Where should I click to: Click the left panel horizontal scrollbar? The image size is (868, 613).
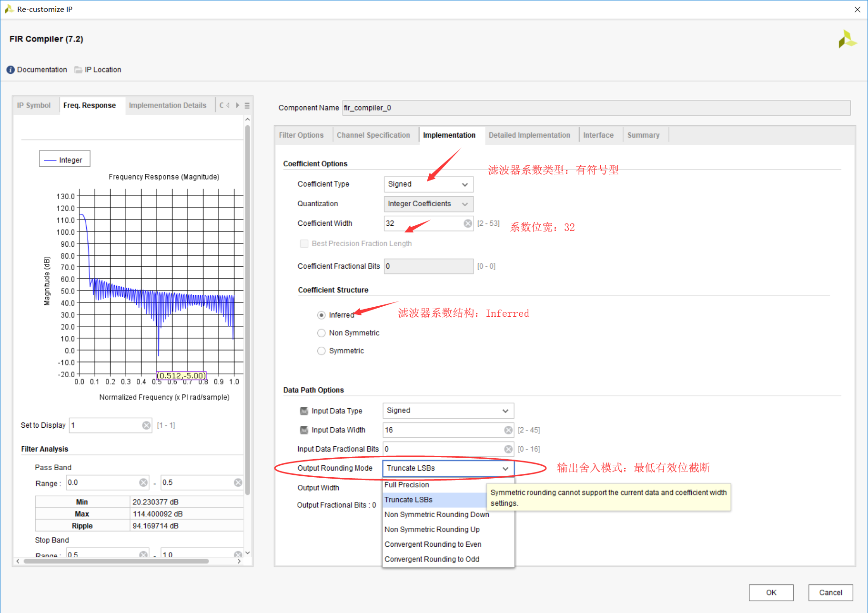pos(117,561)
